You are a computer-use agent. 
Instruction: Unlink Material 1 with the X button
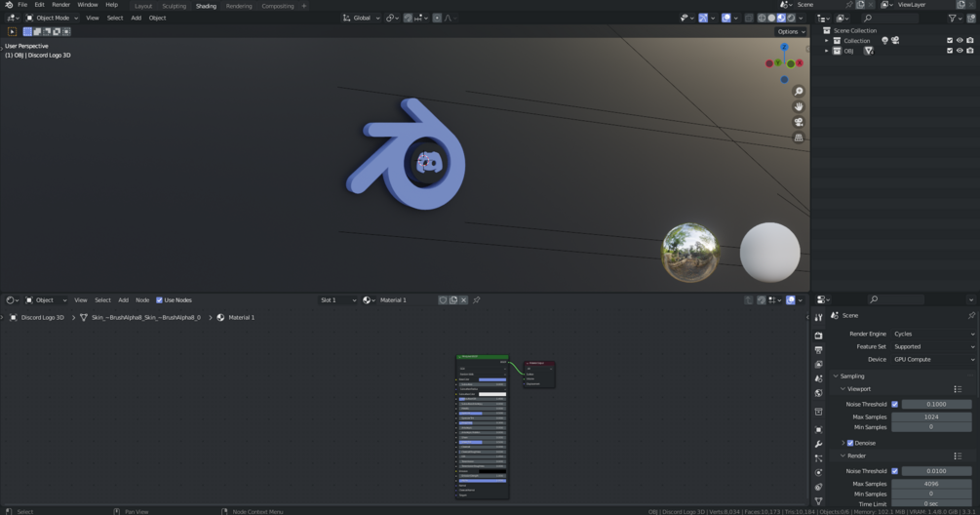pos(464,300)
